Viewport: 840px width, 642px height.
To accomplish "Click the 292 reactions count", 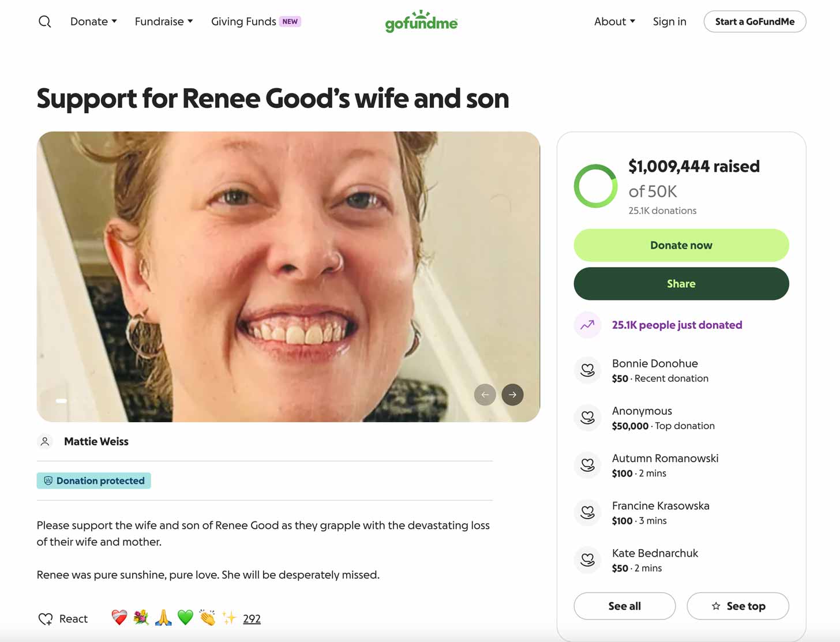I will point(252,618).
